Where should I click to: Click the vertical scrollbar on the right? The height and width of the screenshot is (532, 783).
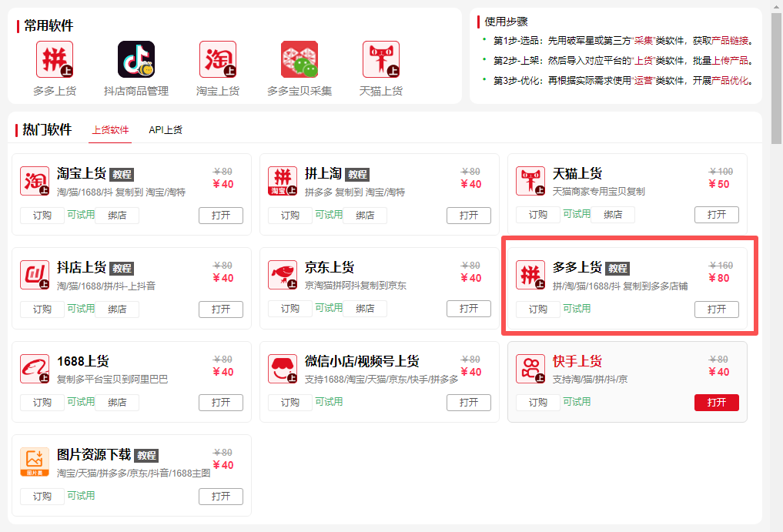click(777, 79)
